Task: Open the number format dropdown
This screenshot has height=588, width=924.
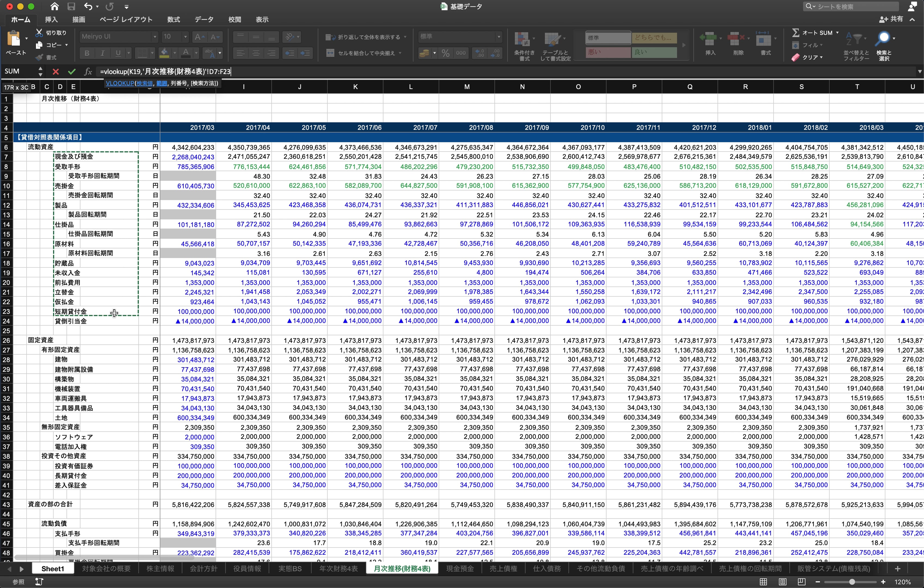Action: (x=498, y=37)
